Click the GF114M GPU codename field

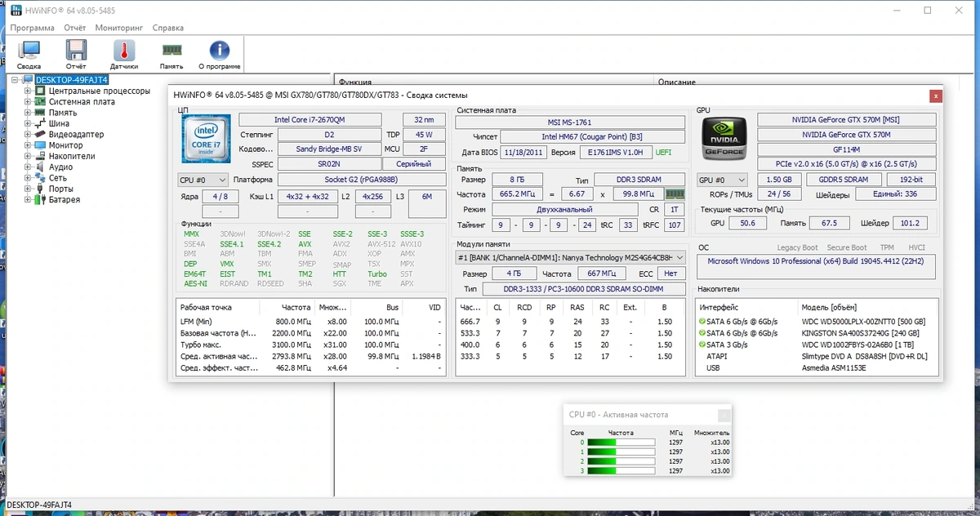[x=845, y=149]
